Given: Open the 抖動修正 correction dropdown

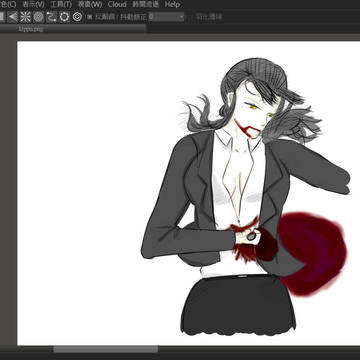Looking at the screenshot, I should click(166, 17).
